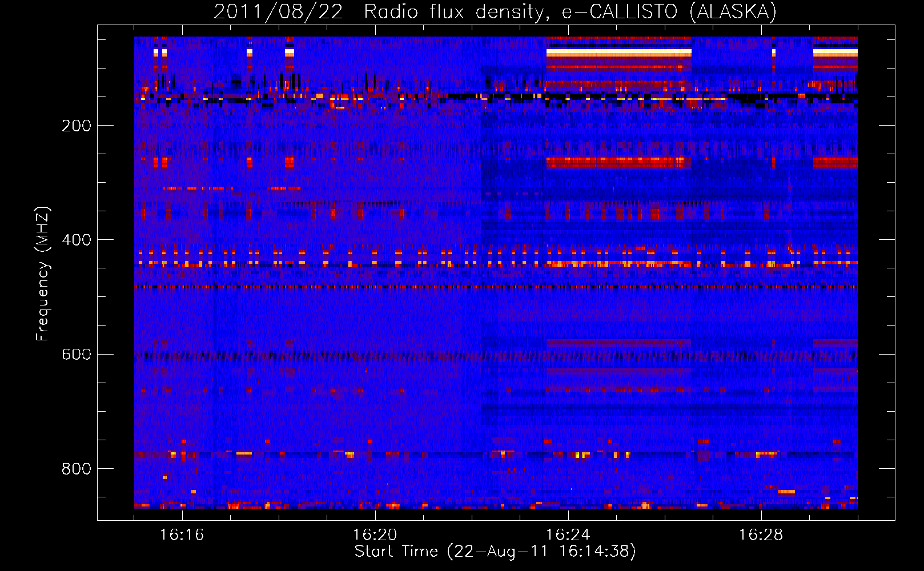924x571 pixels.
Task: Click the 'Frequency (MHZ)' axis title
Action: pyautogui.click(x=43, y=274)
